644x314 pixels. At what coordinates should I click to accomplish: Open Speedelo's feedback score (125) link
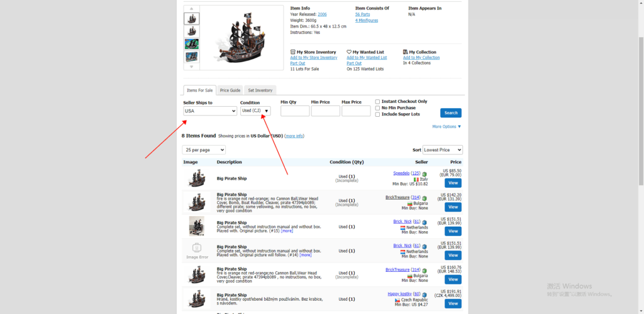coord(416,173)
